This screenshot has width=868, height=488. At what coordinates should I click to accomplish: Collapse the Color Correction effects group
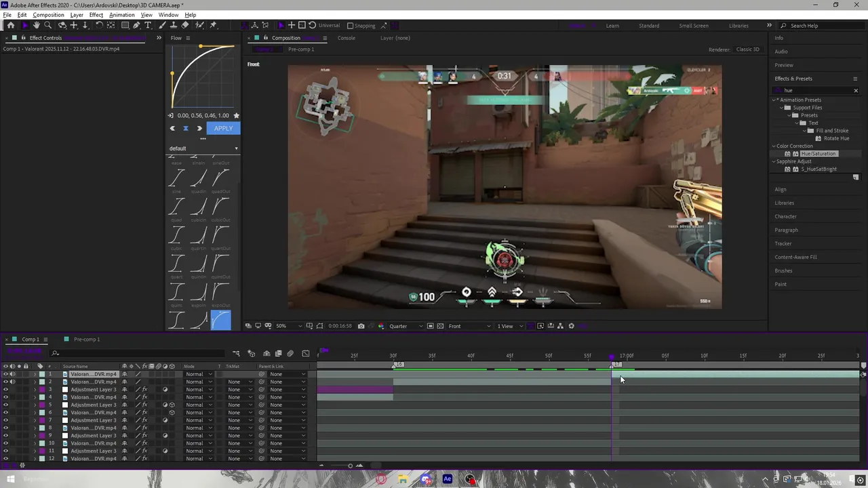pyautogui.click(x=774, y=146)
